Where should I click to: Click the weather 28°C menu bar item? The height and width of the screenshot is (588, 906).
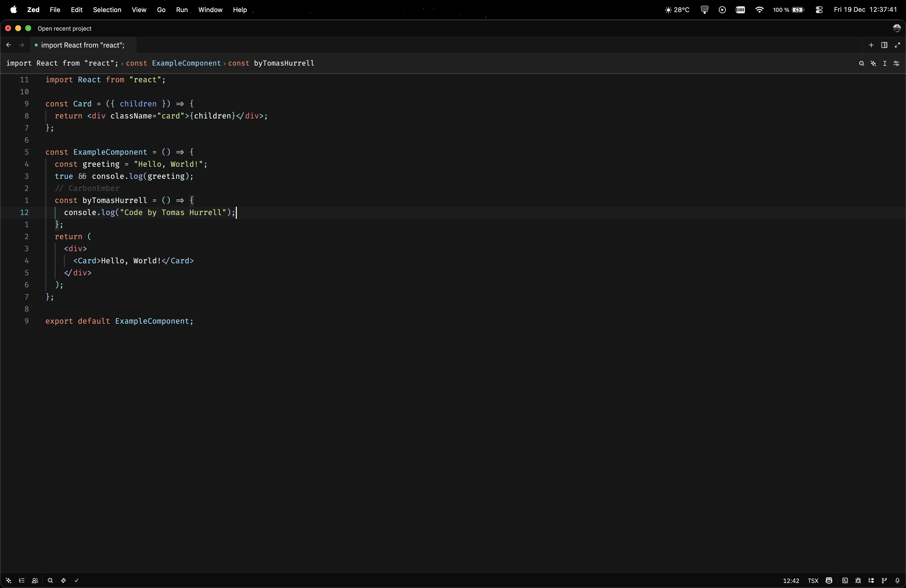pyautogui.click(x=677, y=10)
